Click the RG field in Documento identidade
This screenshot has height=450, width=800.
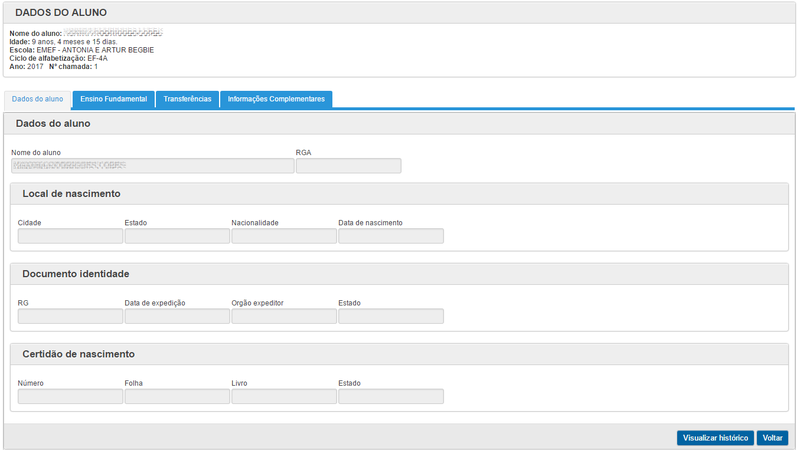70,316
